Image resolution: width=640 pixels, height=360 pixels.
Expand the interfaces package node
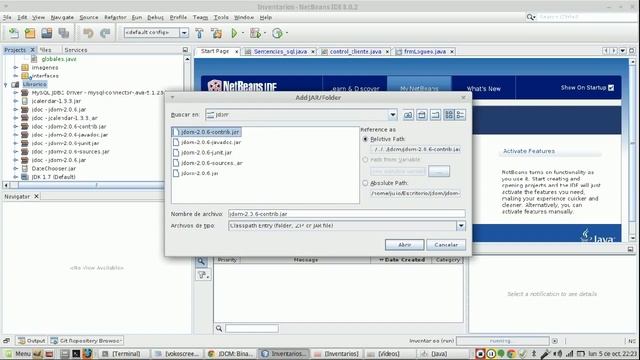pos(16,76)
